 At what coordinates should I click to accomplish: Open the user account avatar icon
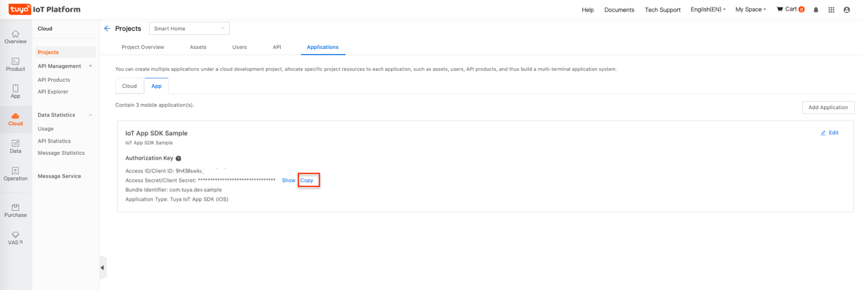pyautogui.click(x=847, y=10)
